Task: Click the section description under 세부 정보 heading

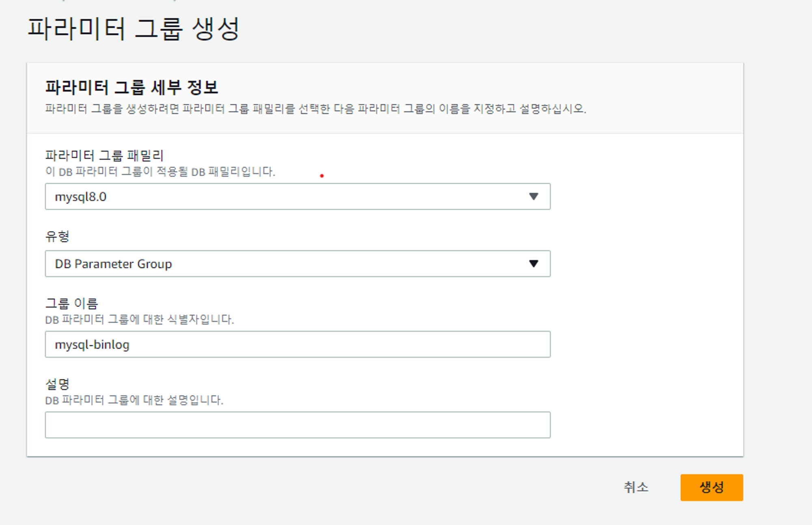Action: (315, 109)
